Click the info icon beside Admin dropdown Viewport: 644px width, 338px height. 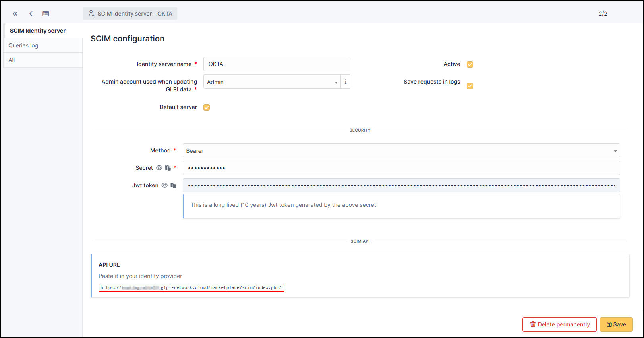(345, 82)
